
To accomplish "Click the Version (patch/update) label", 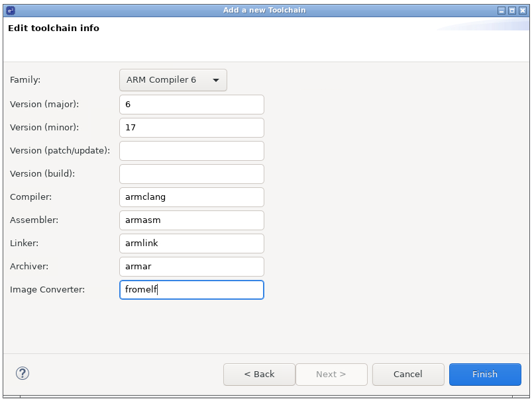I will tap(60, 151).
